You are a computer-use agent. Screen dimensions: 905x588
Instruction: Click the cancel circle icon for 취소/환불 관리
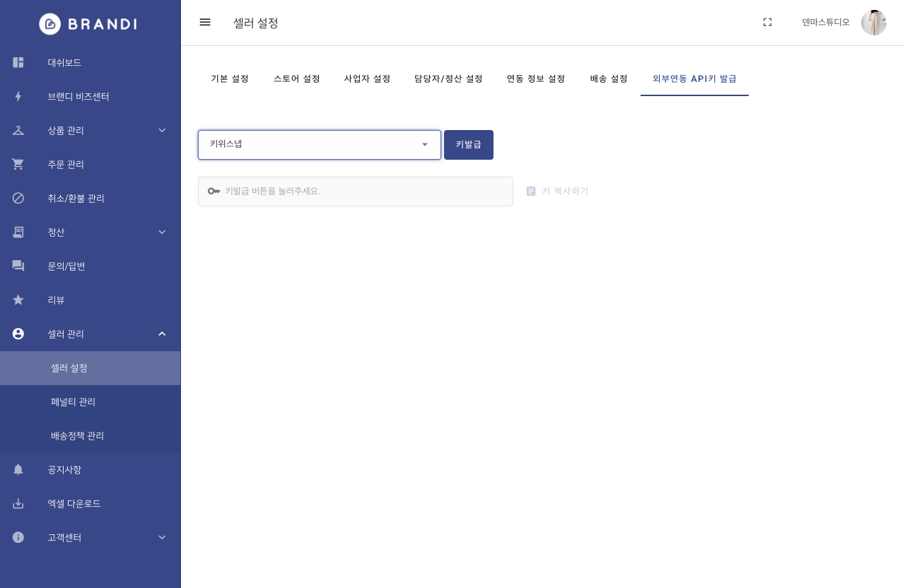click(x=18, y=198)
